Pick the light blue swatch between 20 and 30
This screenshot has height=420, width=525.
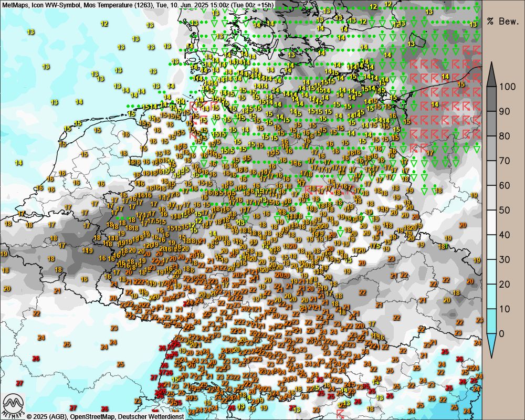[x=491, y=272]
